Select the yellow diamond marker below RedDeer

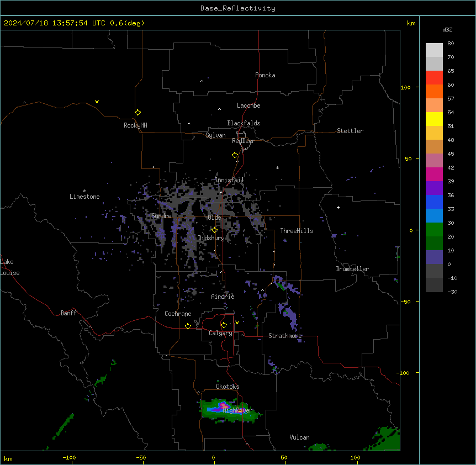click(x=235, y=155)
